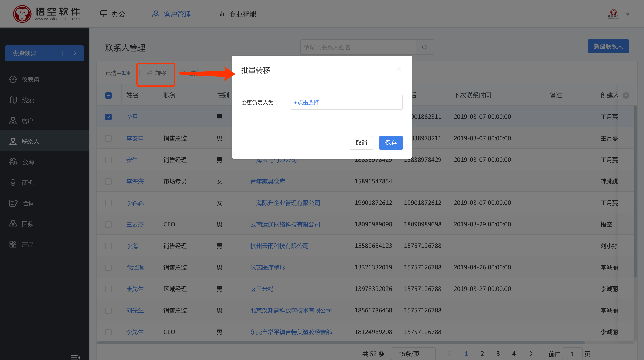This screenshot has width=644, height=360.
Task: Go to previous page arrow
Action: pyautogui.click(x=449, y=354)
